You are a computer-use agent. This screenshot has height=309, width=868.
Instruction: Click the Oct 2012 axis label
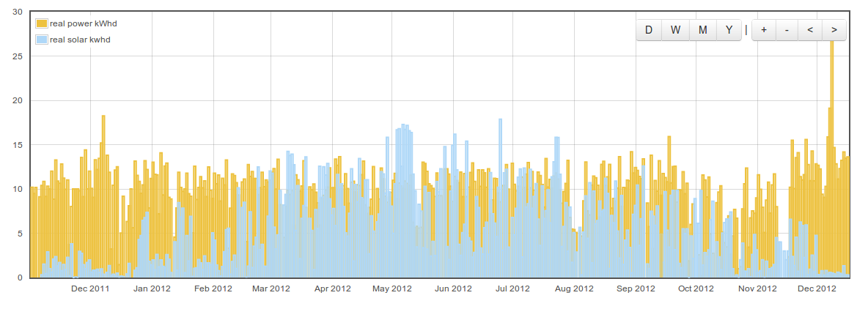pos(696,288)
